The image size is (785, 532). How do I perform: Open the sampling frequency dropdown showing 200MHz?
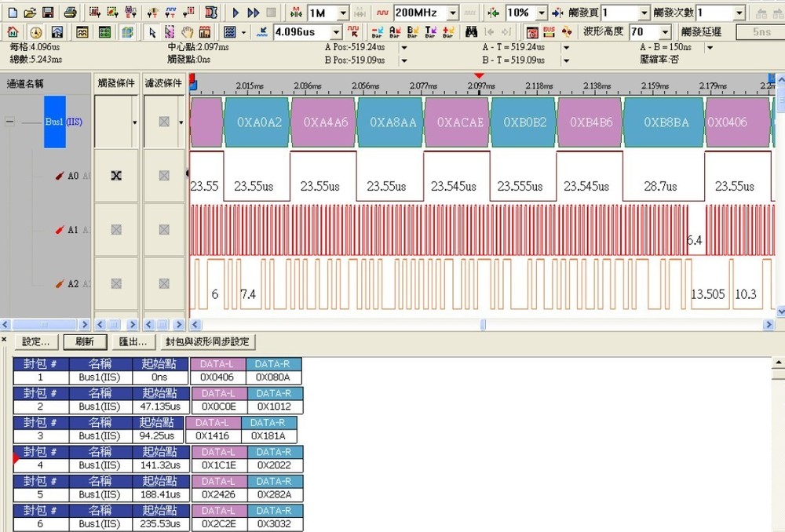point(453,13)
